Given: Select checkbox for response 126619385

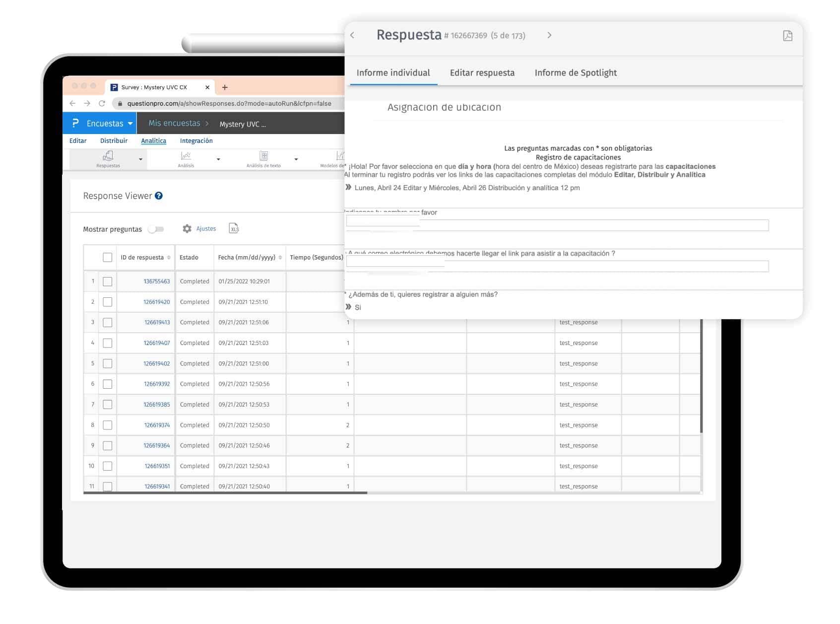Looking at the screenshot, I should click(x=107, y=405).
